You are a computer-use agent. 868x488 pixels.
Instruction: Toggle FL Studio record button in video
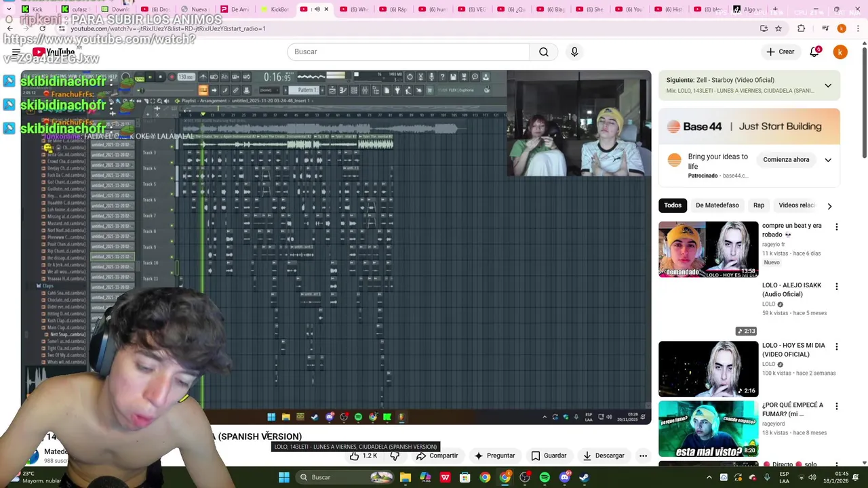pyautogui.click(x=172, y=77)
